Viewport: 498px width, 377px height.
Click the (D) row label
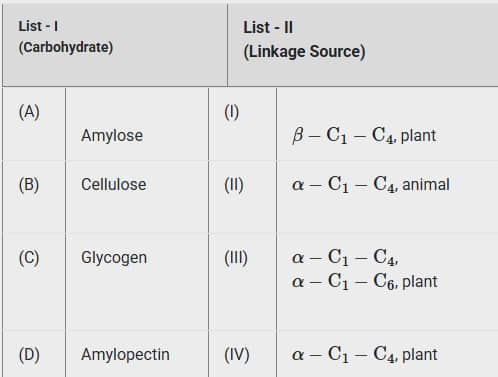(x=29, y=355)
